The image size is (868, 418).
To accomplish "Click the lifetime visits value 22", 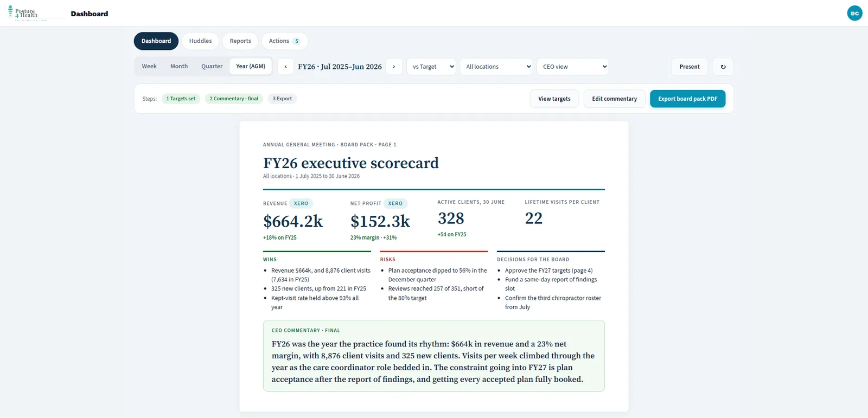I will pos(534,218).
